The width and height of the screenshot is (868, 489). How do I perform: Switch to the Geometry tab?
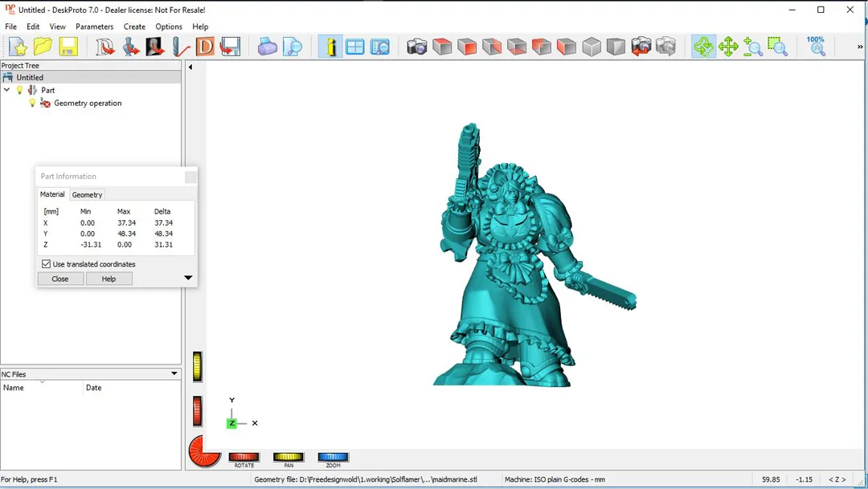click(x=87, y=194)
